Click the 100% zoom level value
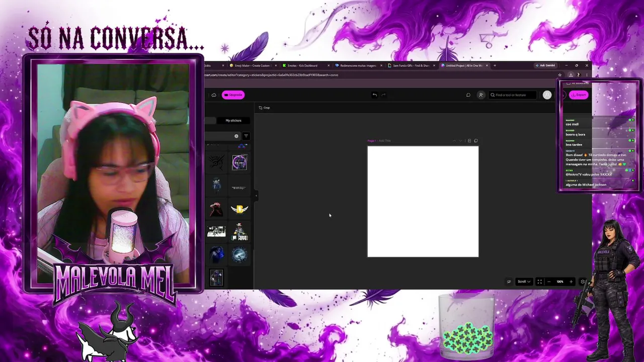Screen dimensions: 644x362 560,282
